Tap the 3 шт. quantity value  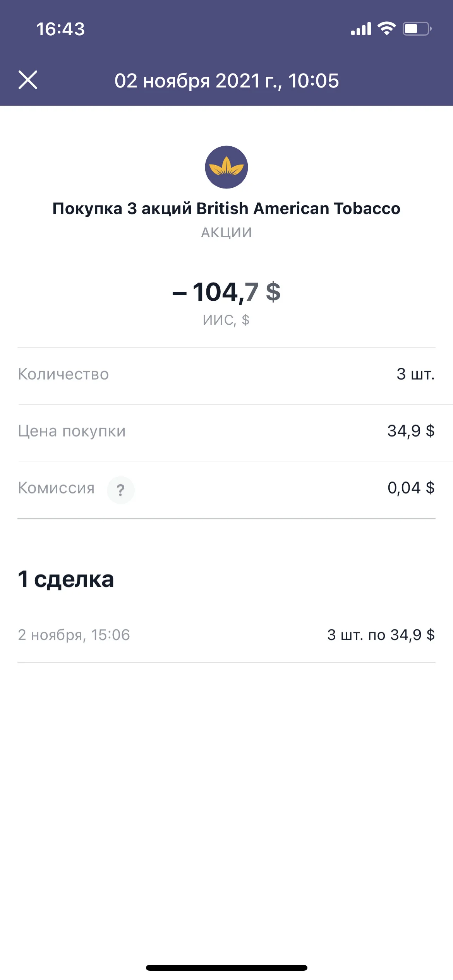(415, 374)
